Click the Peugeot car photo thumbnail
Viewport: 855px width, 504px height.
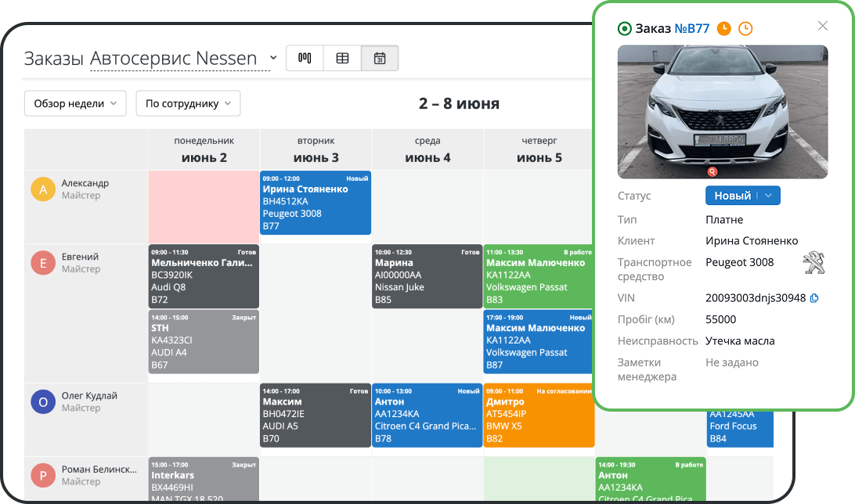(x=722, y=111)
